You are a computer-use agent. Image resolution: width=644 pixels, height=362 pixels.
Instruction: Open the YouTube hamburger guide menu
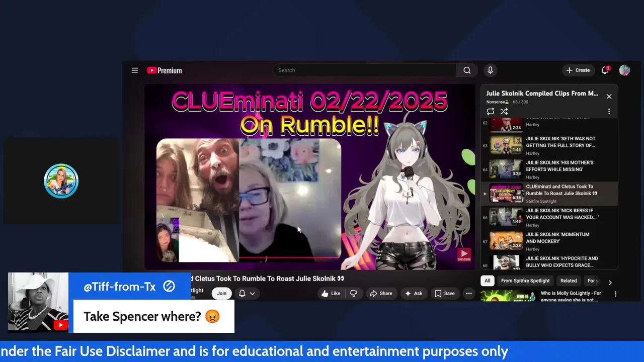(x=135, y=70)
